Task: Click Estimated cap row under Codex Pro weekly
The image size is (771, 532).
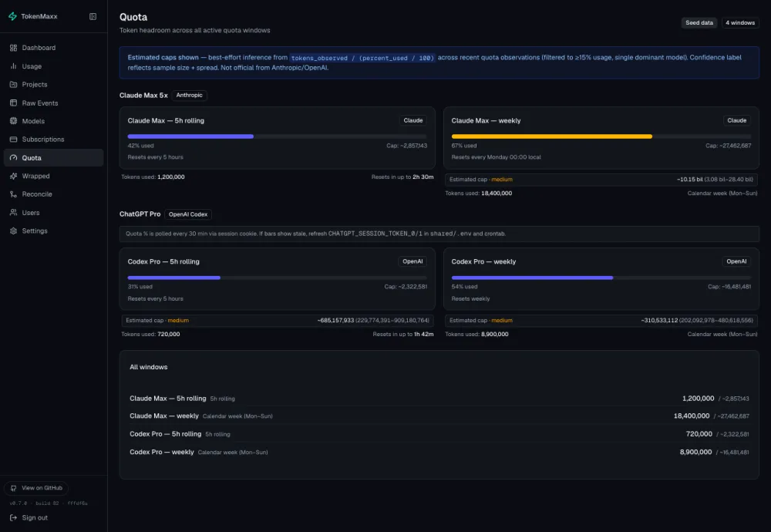Action: 601,321
